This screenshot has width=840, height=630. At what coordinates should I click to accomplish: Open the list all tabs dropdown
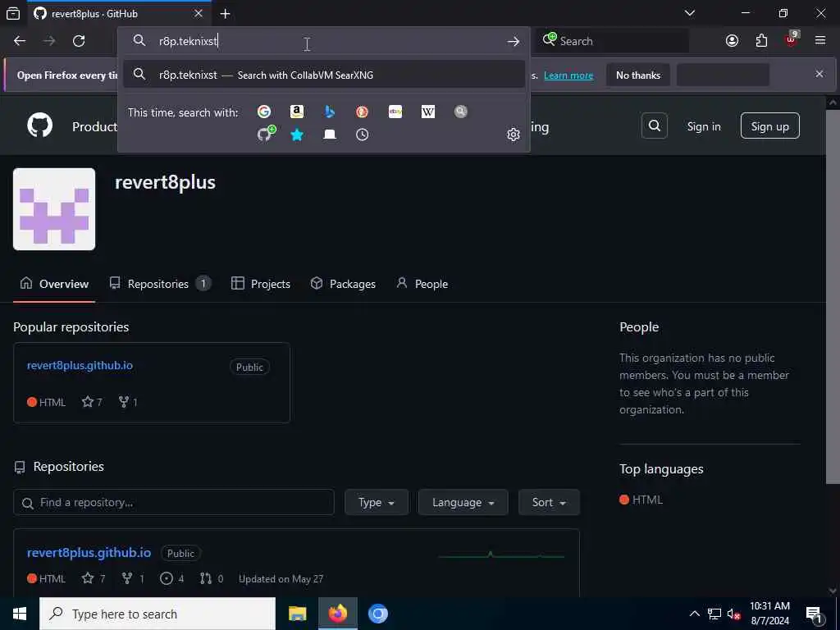click(x=689, y=13)
